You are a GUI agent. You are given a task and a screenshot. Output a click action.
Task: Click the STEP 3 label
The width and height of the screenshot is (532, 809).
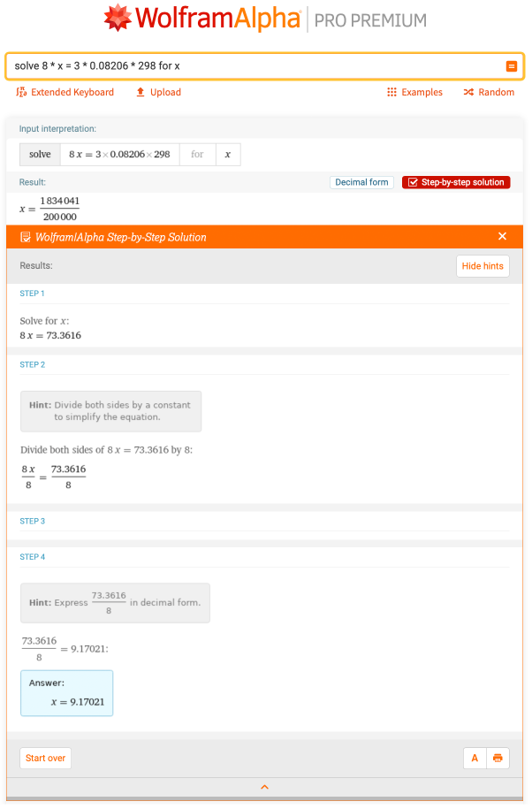pyautogui.click(x=33, y=521)
